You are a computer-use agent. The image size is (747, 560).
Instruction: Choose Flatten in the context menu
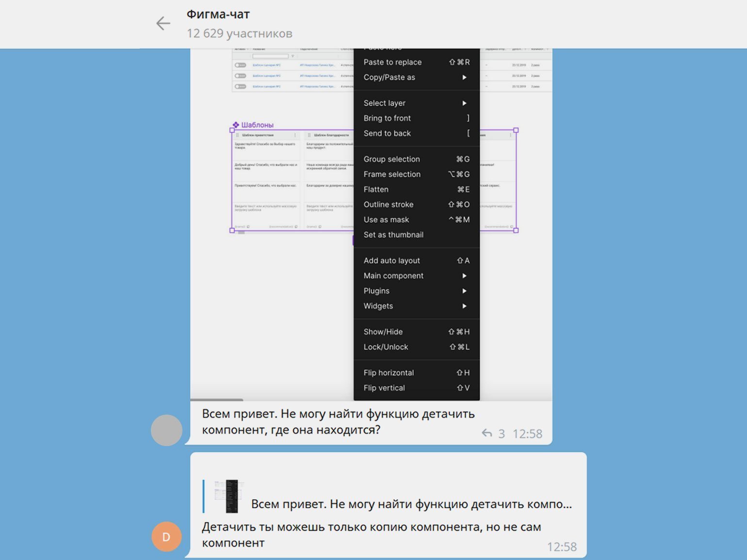[x=417, y=189]
